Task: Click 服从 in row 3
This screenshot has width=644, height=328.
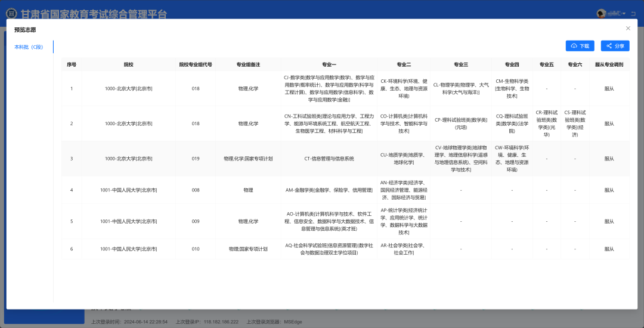Action: pyautogui.click(x=609, y=159)
